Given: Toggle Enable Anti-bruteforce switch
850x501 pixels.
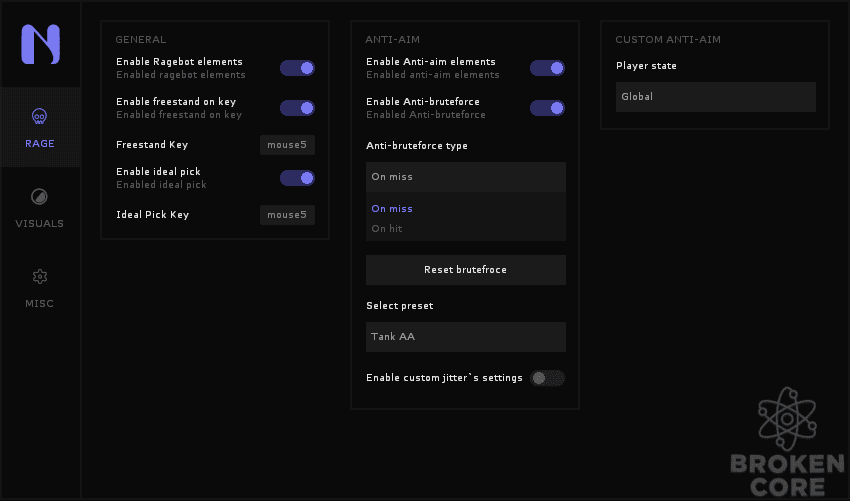Looking at the screenshot, I should pos(547,108).
